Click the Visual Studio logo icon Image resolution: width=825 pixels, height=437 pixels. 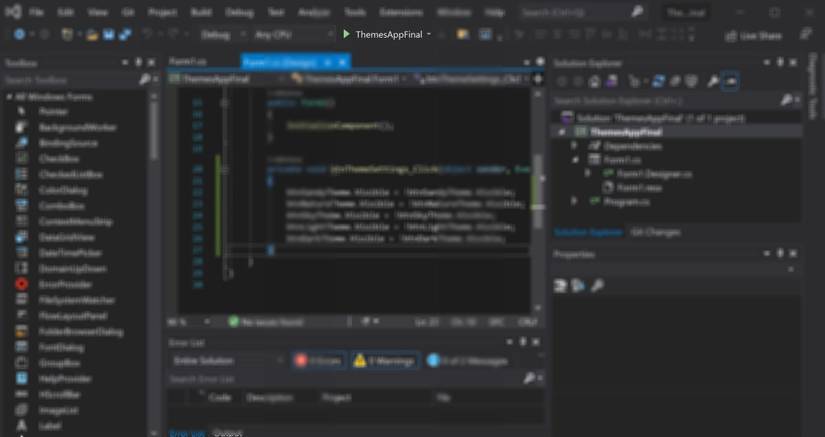[x=13, y=12]
